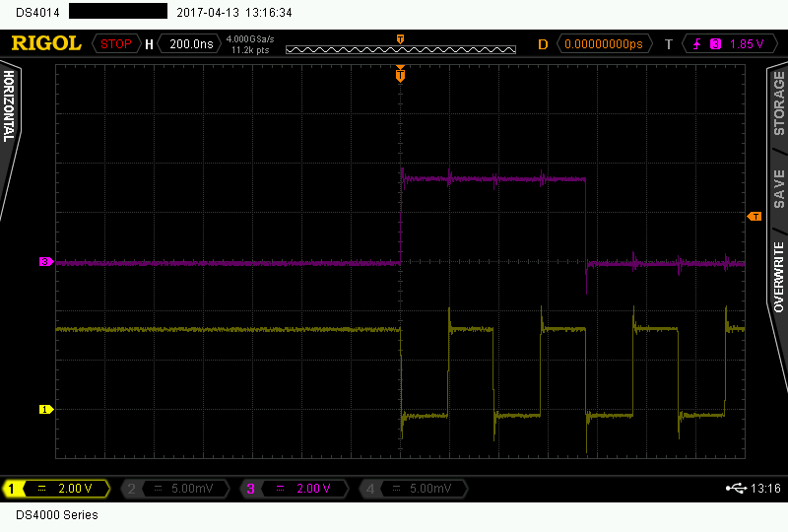Select the 1.85 V trigger level value

(747, 44)
